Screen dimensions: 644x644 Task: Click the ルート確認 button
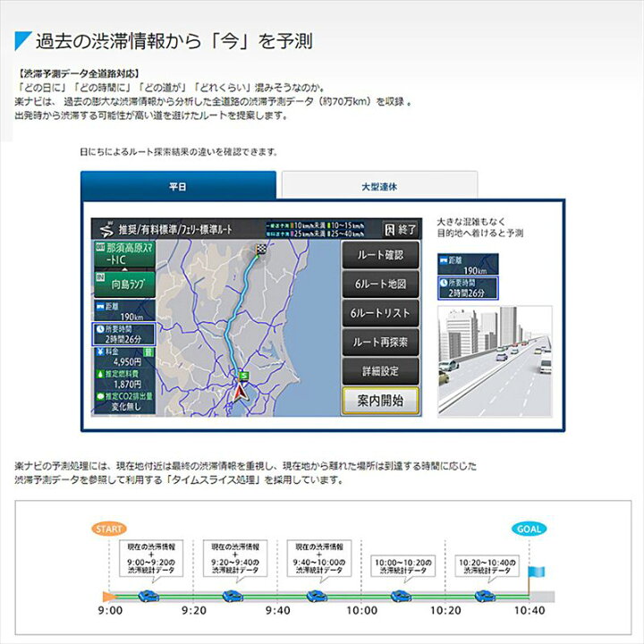[x=380, y=255]
